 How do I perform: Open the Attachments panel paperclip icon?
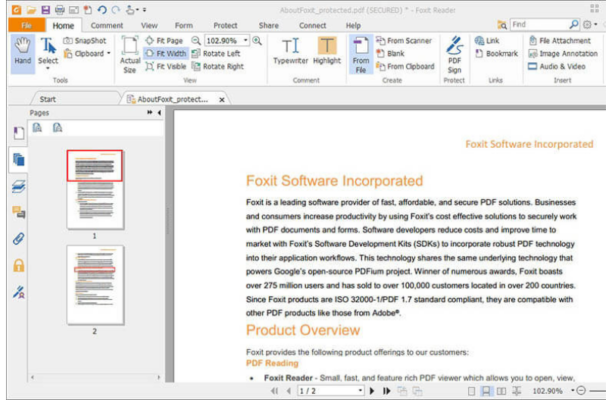point(18,239)
